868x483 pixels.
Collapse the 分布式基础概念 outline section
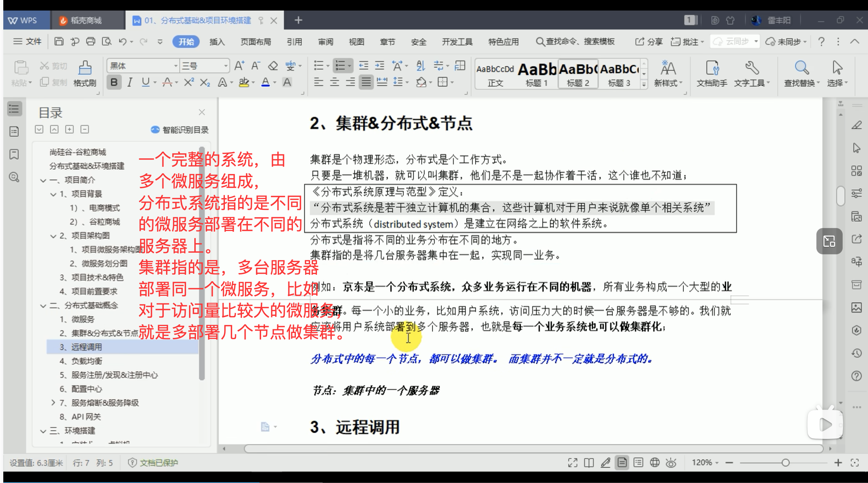(43, 306)
